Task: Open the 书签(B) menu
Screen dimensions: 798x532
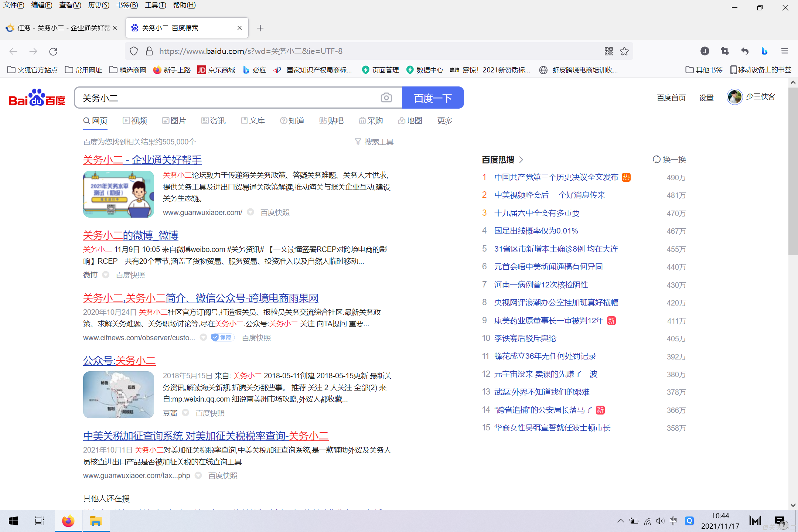Action: click(127, 5)
